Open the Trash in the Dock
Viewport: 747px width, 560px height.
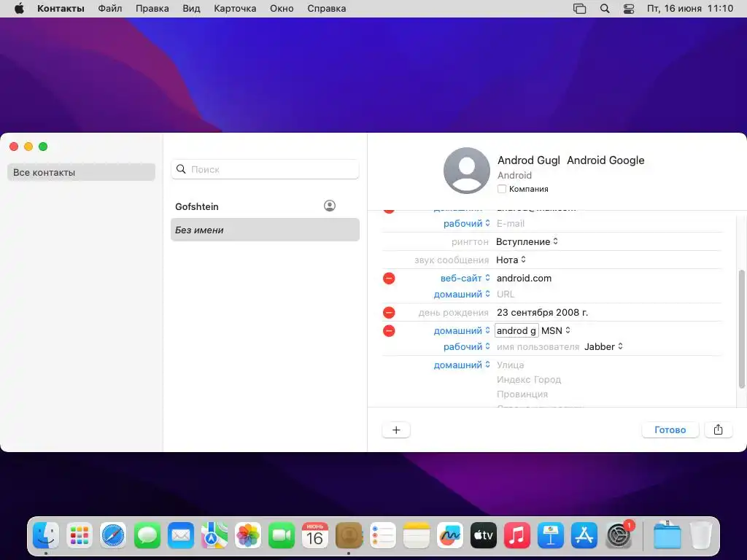pos(701,535)
